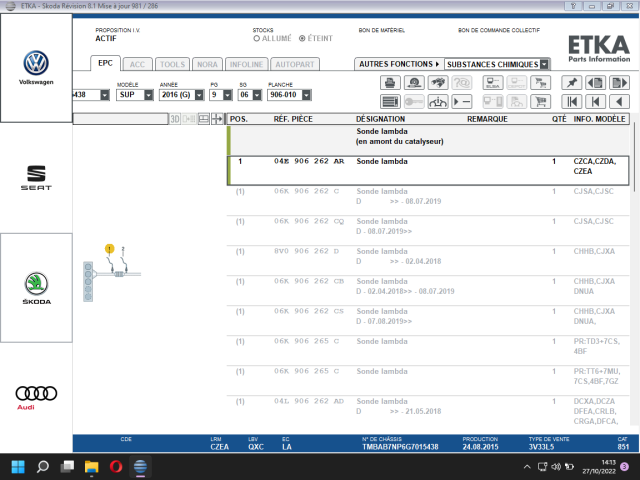The image size is (640, 480).
Task: Select part row 06K 906 262 CQ
Action: [x=428, y=230]
